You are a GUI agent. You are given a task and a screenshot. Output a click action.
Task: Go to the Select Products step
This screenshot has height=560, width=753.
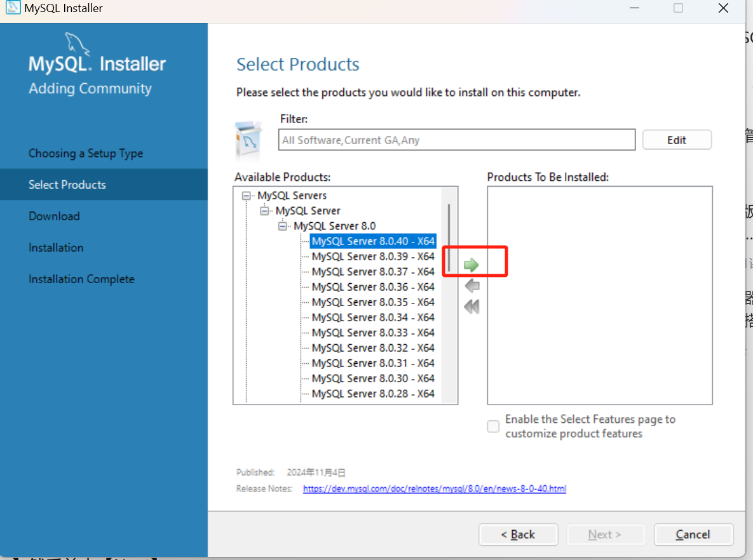pyautogui.click(x=104, y=184)
